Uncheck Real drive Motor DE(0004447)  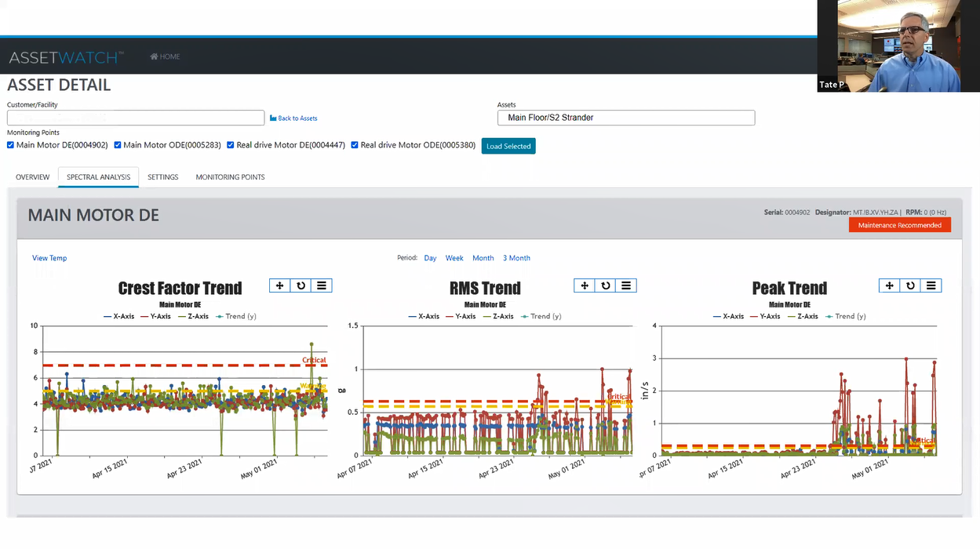[x=230, y=144]
